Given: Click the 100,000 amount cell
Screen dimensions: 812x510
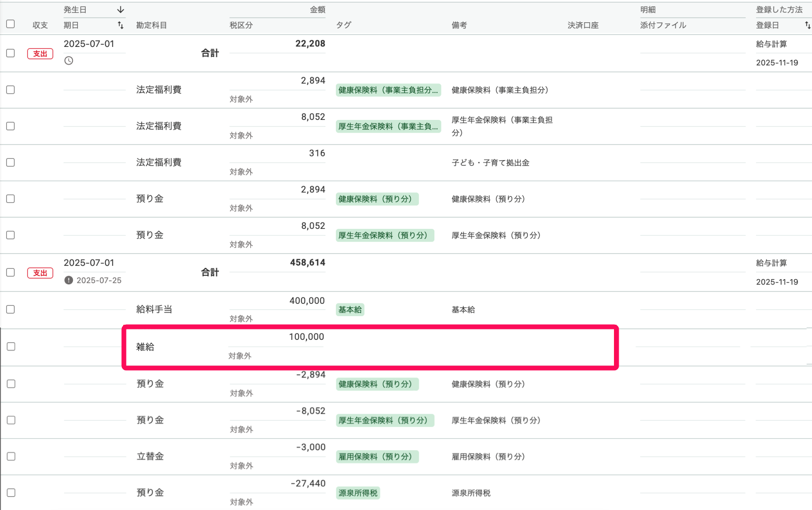Looking at the screenshot, I should click(x=307, y=337).
